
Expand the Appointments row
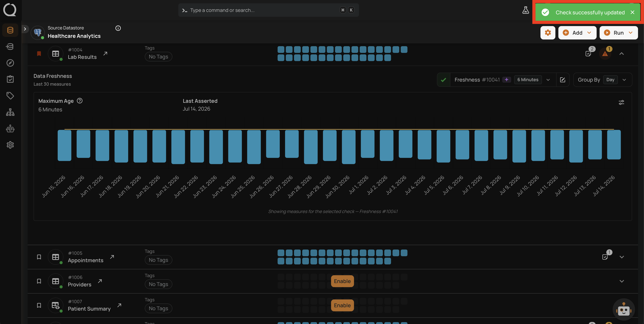point(621,257)
